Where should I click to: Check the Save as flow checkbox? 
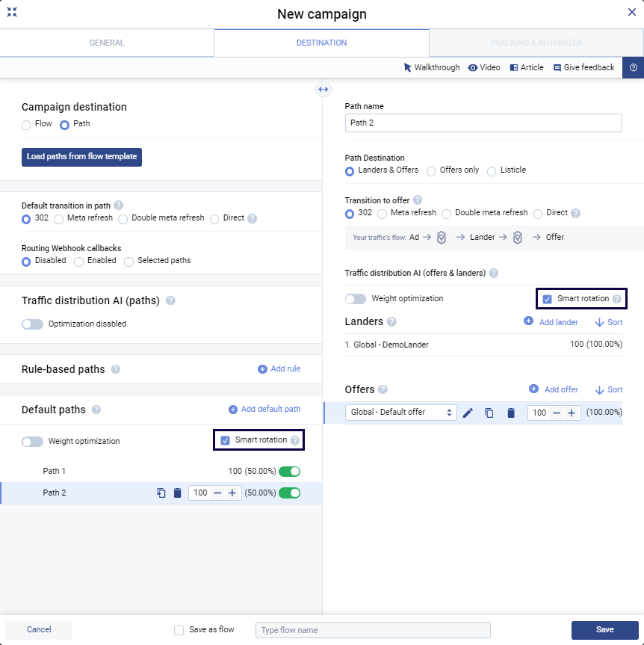pyautogui.click(x=179, y=630)
